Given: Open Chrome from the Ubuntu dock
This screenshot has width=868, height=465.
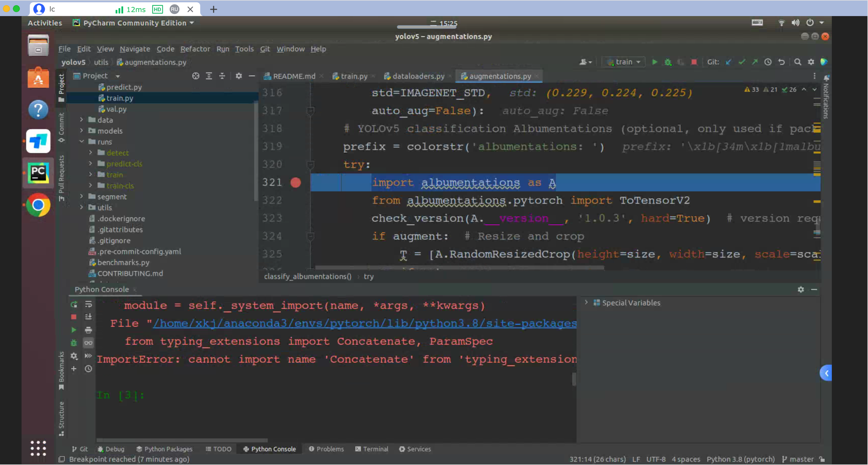Looking at the screenshot, I should coord(38,205).
